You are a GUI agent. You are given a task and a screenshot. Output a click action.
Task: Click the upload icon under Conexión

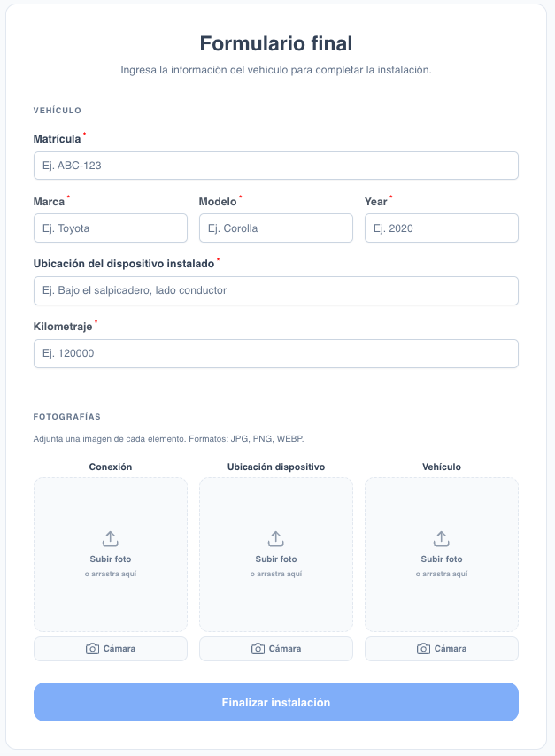click(111, 538)
